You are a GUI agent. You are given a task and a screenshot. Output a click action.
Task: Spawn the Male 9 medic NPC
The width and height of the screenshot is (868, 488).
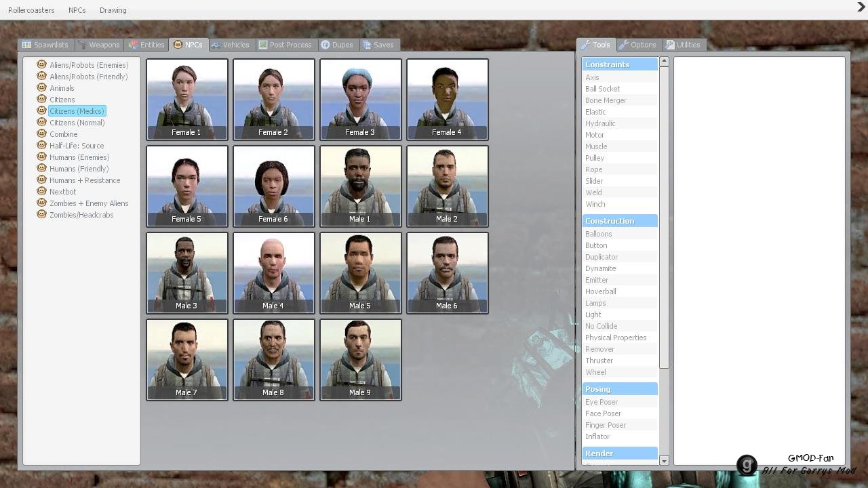click(361, 360)
